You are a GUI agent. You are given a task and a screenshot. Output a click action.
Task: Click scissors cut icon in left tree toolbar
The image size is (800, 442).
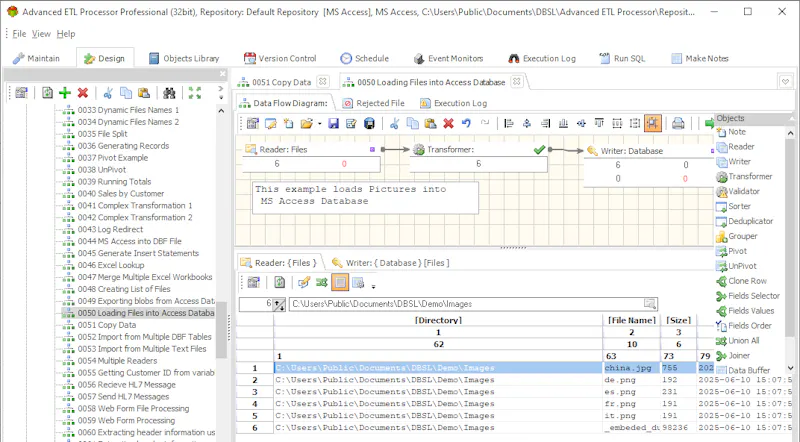click(x=108, y=92)
